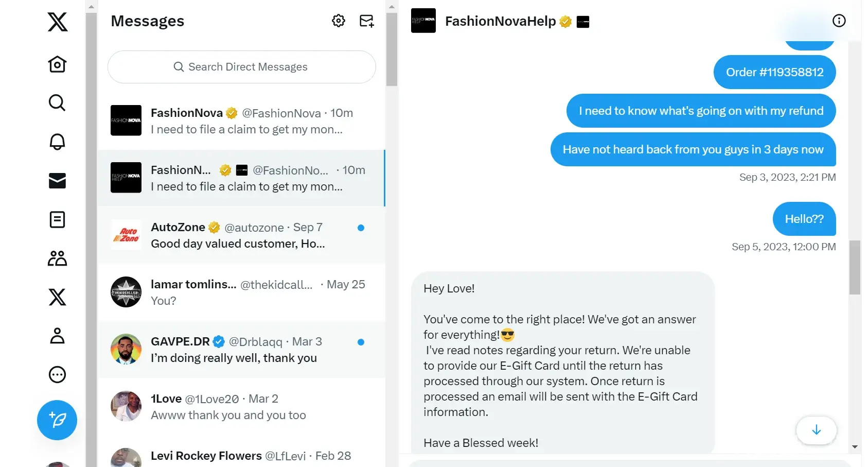Screen dimensions: 868x467
Task: Jump to latest message down arrow
Action: pyautogui.click(x=816, y=430)
